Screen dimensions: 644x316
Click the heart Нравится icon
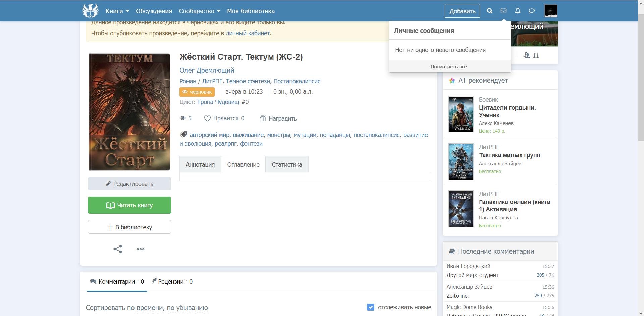[207, 118]
